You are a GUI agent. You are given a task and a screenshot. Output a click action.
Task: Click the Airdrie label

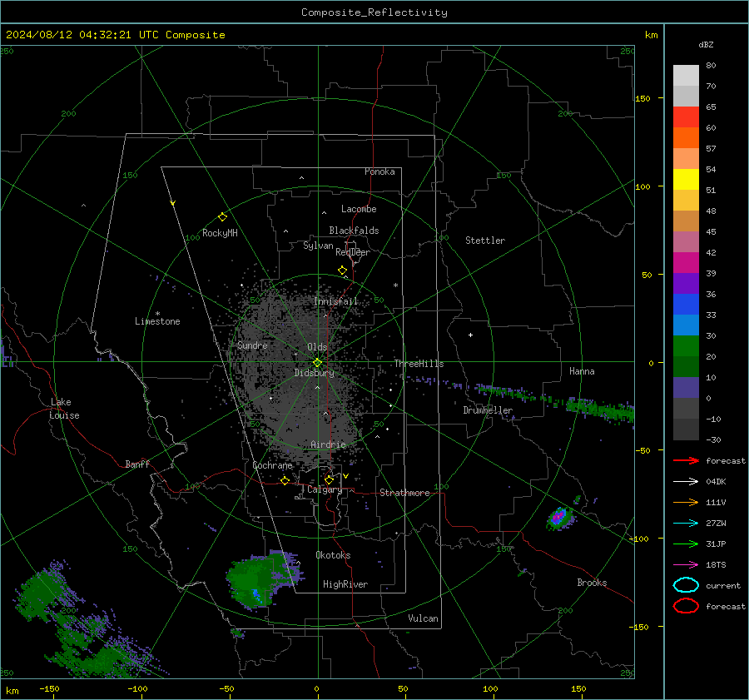tap(328, 444)
